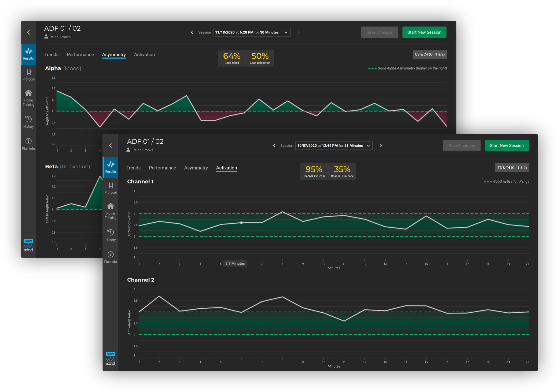Go to next session after 10/07/2020

pyautogui.click(x=381, y=146)
